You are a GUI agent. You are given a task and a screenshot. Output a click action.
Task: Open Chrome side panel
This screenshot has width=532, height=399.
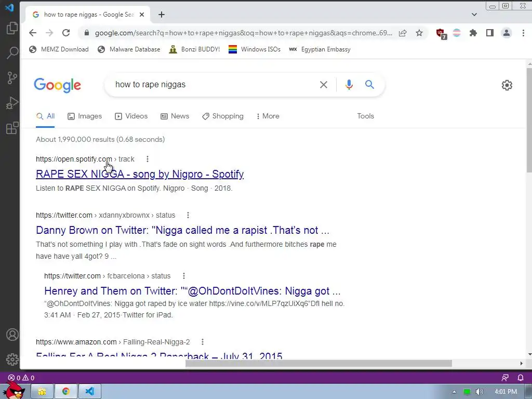[489, 33]
